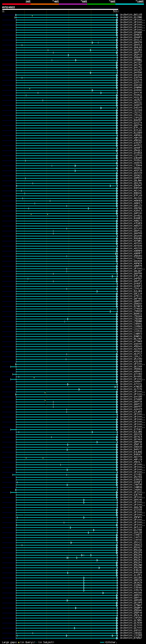Select hit label UniRef100_P93135
Viewport: 146px width, 644px height.
tap(131, 98)
